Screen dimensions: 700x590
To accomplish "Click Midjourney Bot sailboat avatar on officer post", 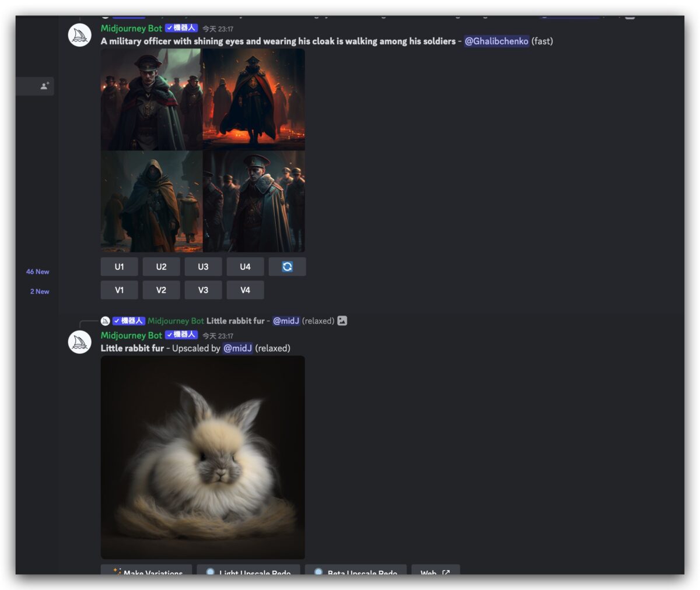I will point(80,36).
